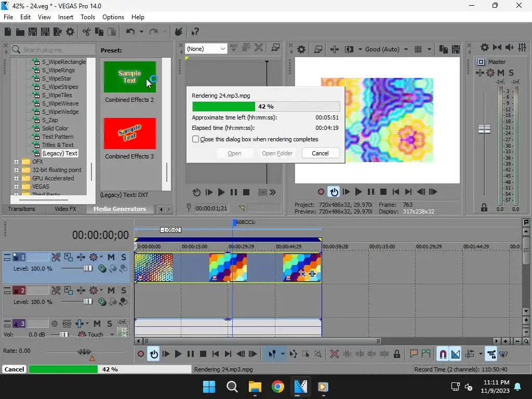
Task: Check Close this dialog box when rendering completes
Action: tap(195, 139)
